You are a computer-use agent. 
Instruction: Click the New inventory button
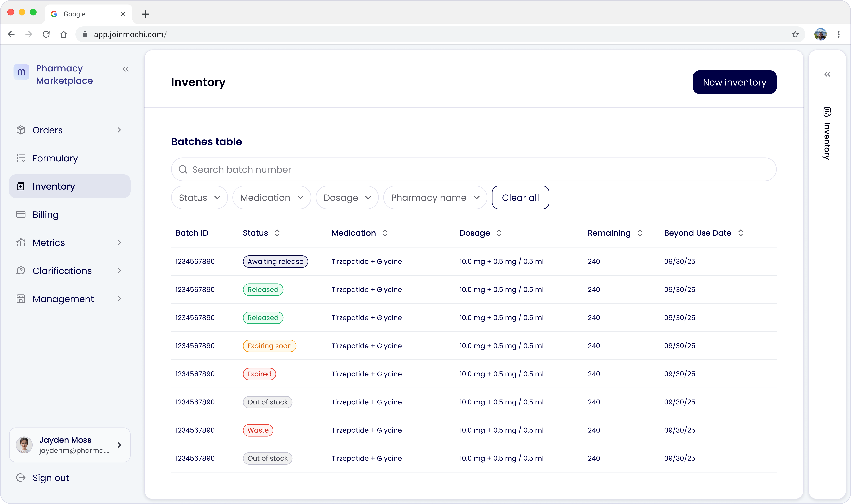(x=734, y=82)
